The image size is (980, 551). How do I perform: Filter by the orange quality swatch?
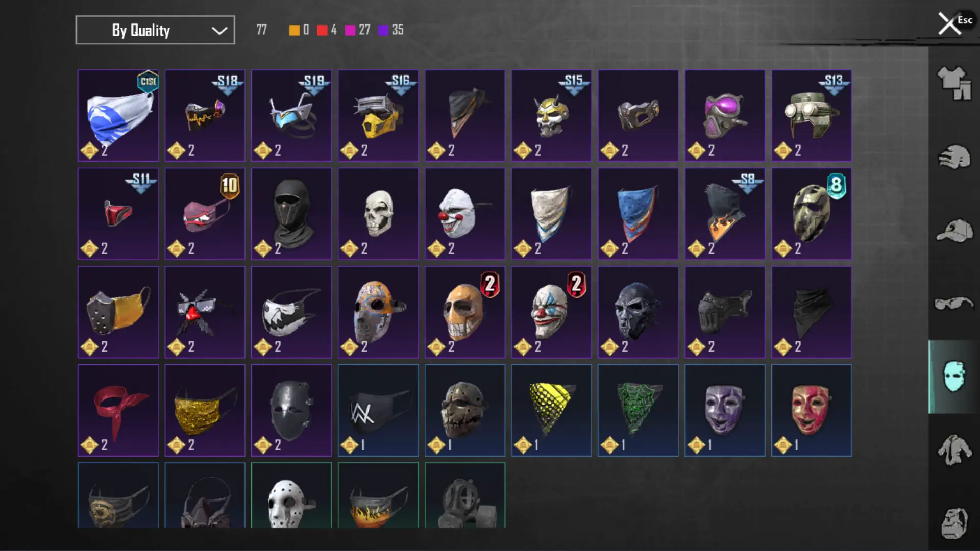pos(294,30)
